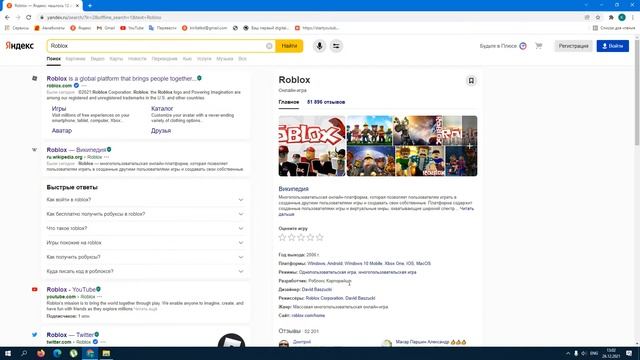Open the browser extensions puzzle icon
This screenshot has width=640, height=360.
611,17
